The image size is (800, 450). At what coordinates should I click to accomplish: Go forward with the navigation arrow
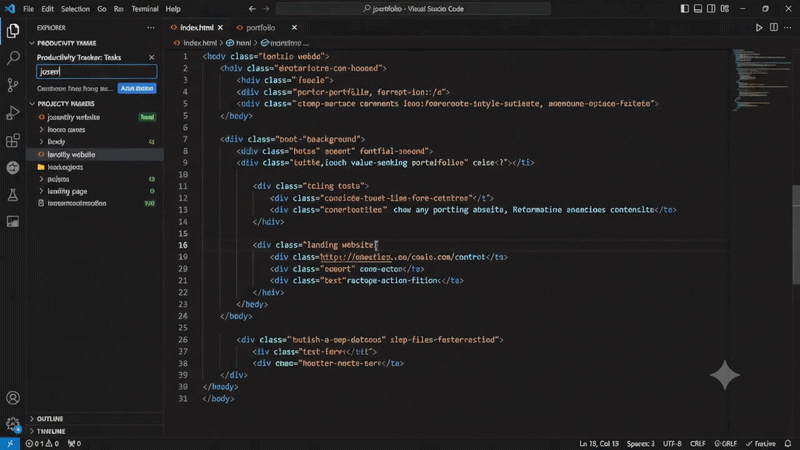pyautogui.click(x=266, y=9)
